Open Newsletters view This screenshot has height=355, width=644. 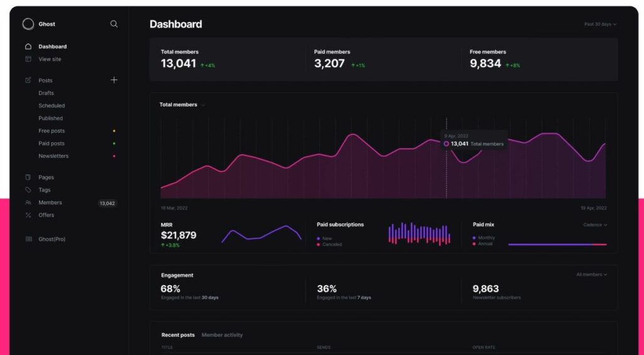pyautogui.click(x=53, y=156)
